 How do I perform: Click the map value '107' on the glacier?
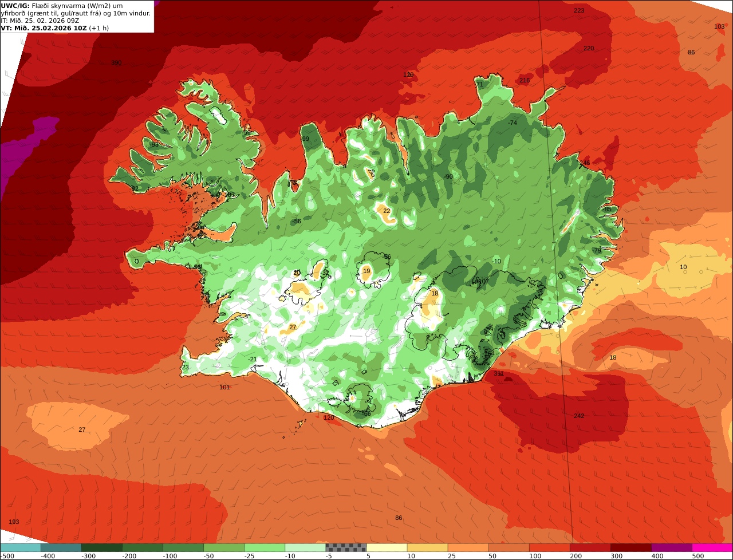coord(483,281)
